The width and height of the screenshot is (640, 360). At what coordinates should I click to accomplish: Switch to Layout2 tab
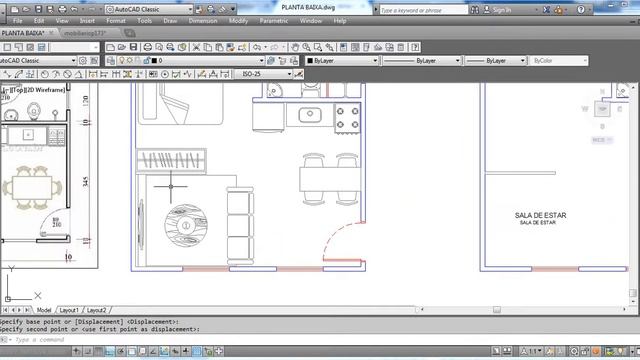pos(96,310)
